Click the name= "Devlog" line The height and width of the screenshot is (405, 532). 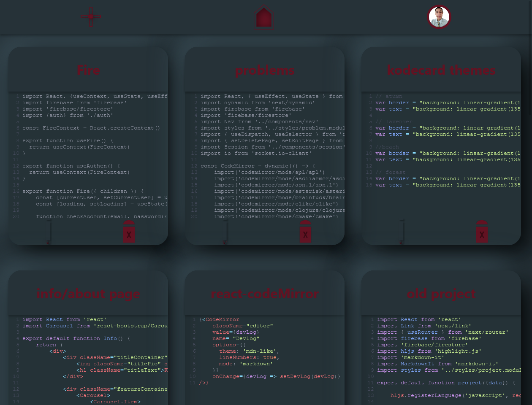[236, 338]
